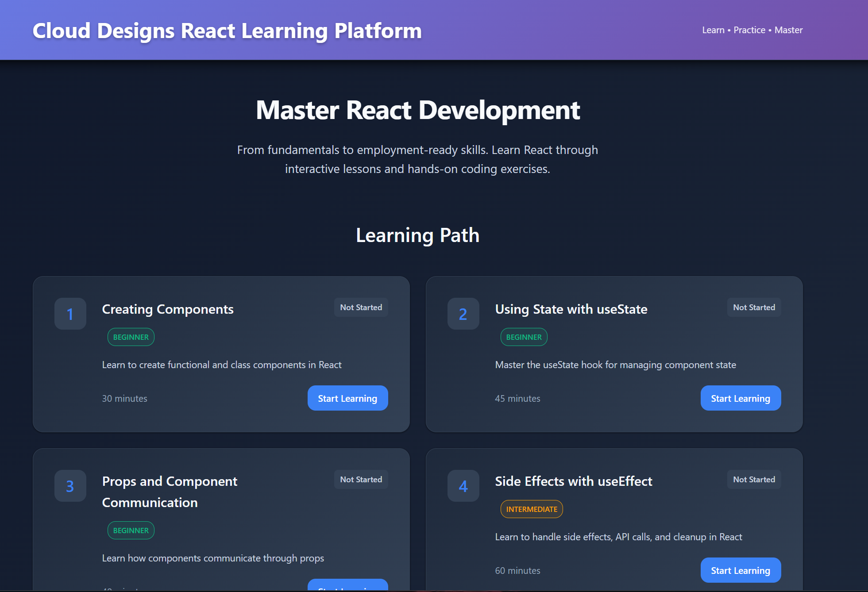
Task: Click the Not Started badge on useEffect lesson
Action: click(x=754, y=479)
